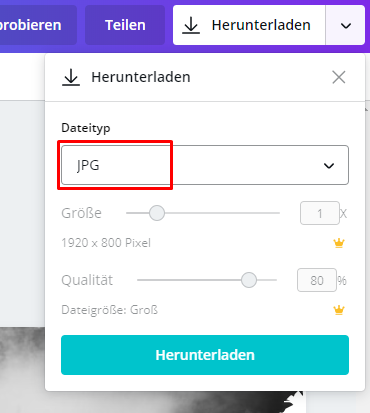The image size is (370, 413).
Task: Click the JPG text in the Dateityp field
Action: 88,165
